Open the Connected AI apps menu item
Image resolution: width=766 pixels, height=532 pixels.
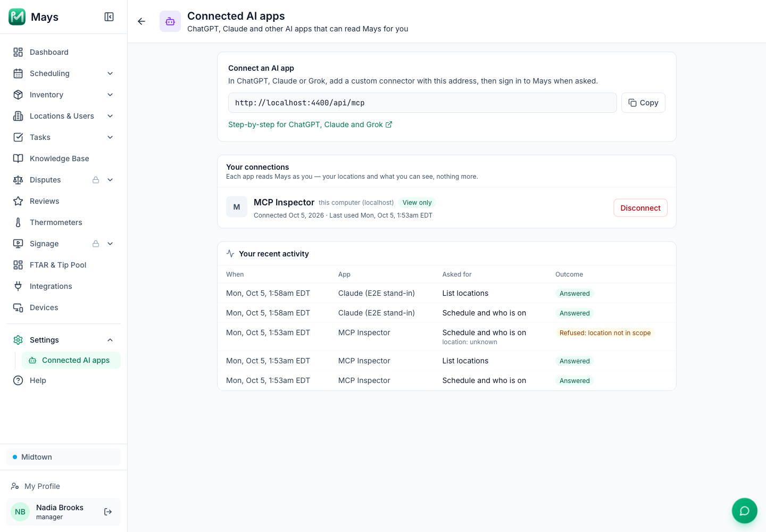pos(71,360)
